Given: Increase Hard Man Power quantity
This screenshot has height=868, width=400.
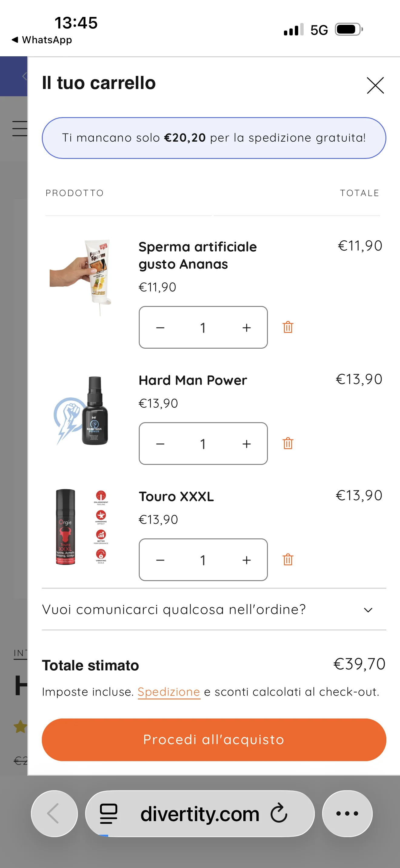Looking at the screenshot, I should (x=247, y=444).
